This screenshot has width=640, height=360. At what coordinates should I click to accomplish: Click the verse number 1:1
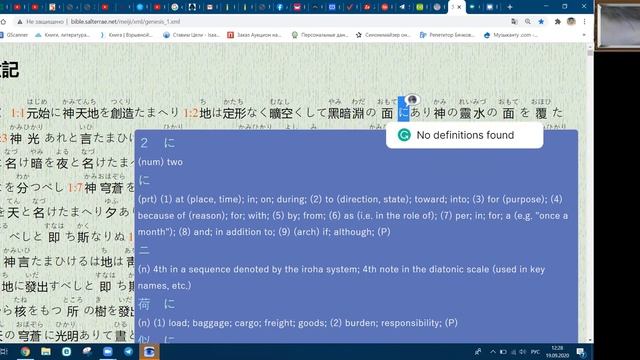(x=18, y=113)
